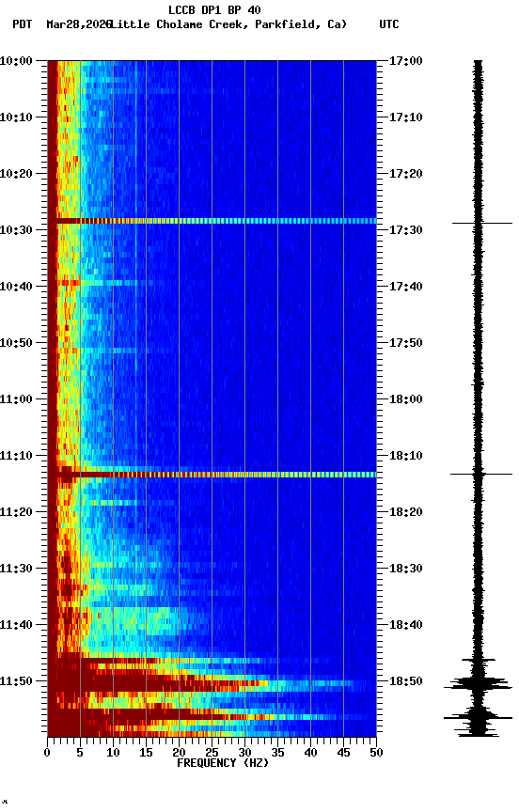
Task: Click the 10:30 PDT time label
Action: click(16, 230)
